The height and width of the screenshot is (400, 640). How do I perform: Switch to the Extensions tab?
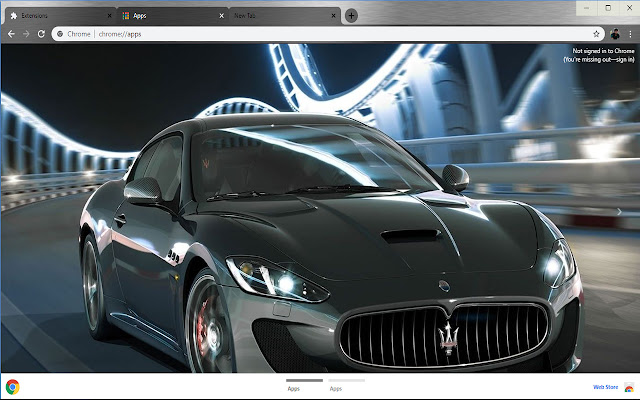[x=60, y=16]
